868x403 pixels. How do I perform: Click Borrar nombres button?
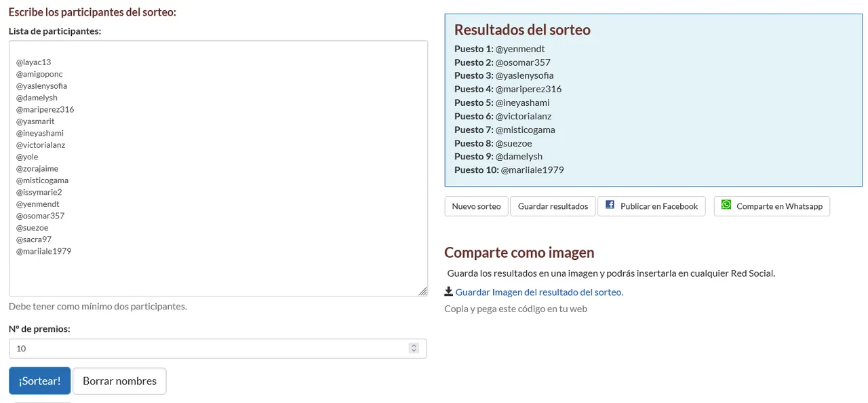click(119, 381)
